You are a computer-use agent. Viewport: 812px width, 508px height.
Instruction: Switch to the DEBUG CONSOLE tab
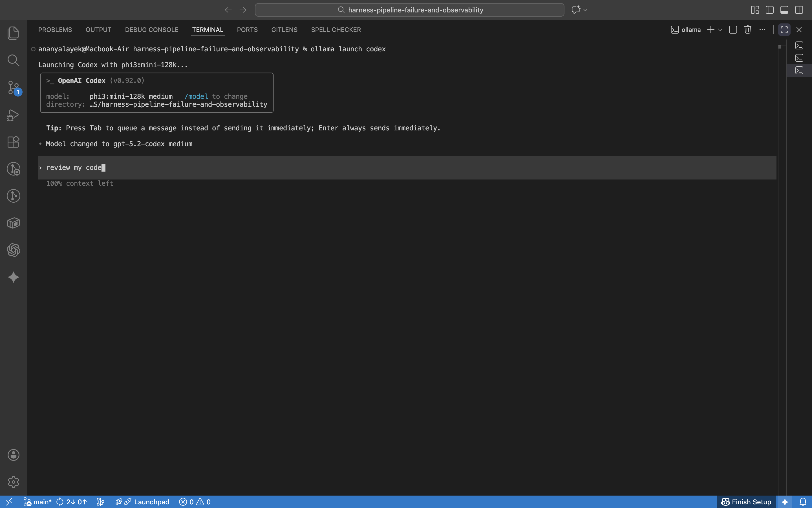point(152,30)
